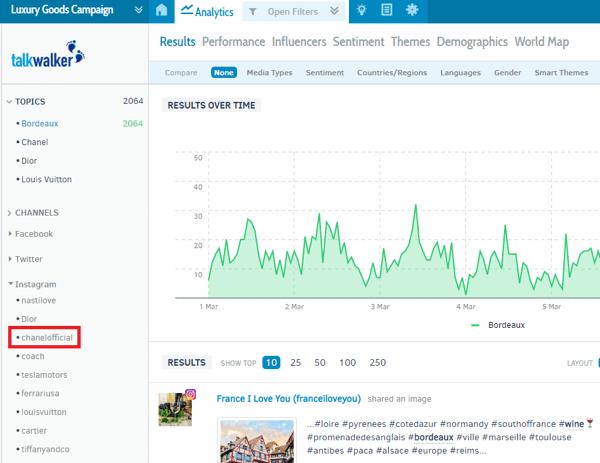Click the RESULTS OVER TIME heading
Screen dimensions: 600x463
click(211, 105)
